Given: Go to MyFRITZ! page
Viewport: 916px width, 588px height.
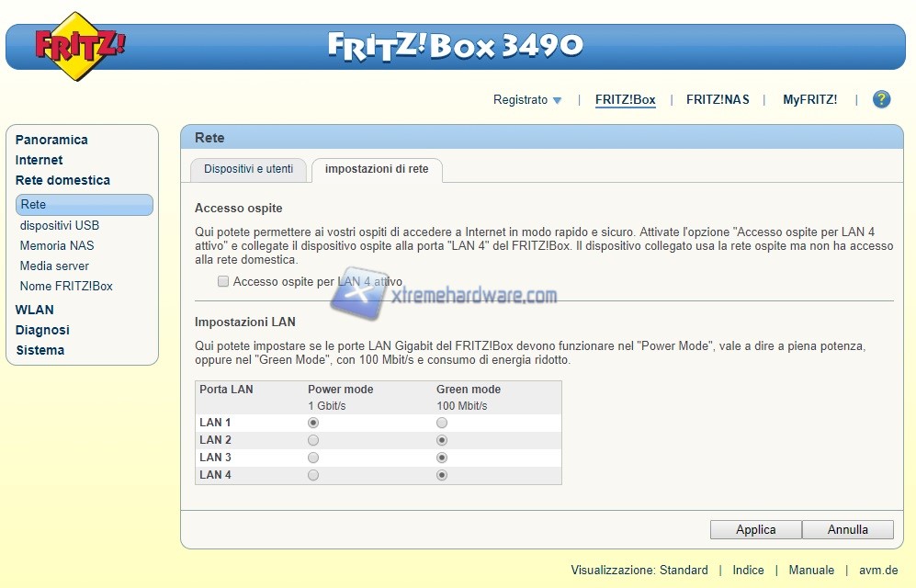Looking at the screenshot, I should tap(809, 99).
